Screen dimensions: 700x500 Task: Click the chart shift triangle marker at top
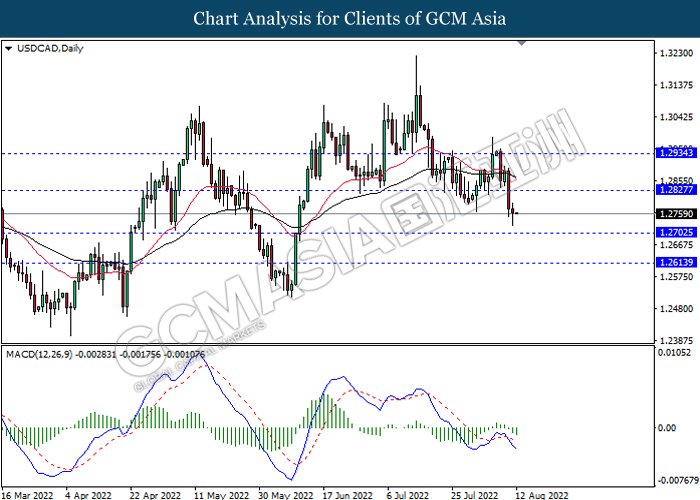(x=521, y=43)
